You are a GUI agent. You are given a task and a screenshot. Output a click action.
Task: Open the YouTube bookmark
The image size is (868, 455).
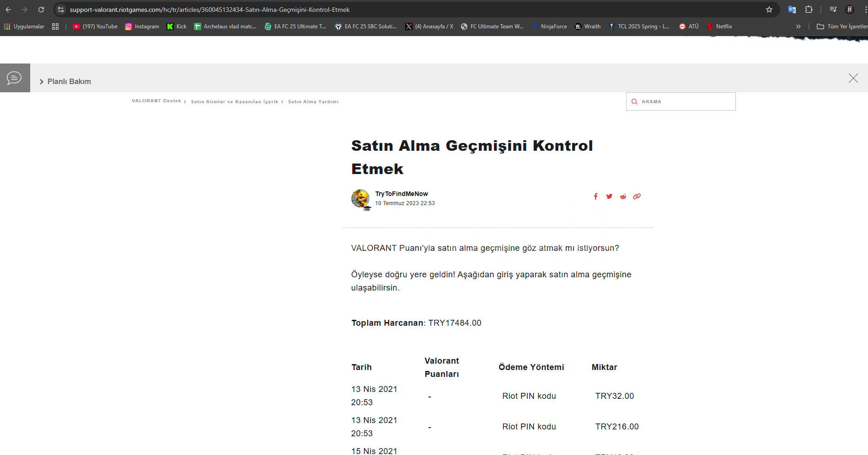(x=95, y=26)
